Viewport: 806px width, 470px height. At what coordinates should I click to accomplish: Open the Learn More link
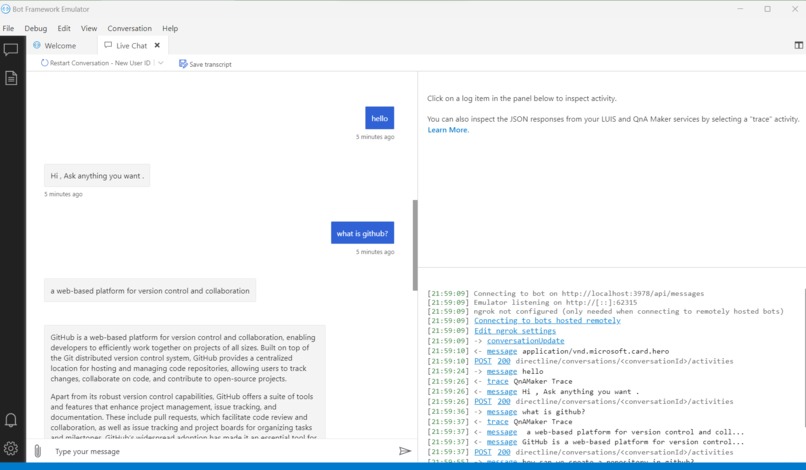[448, 130]
